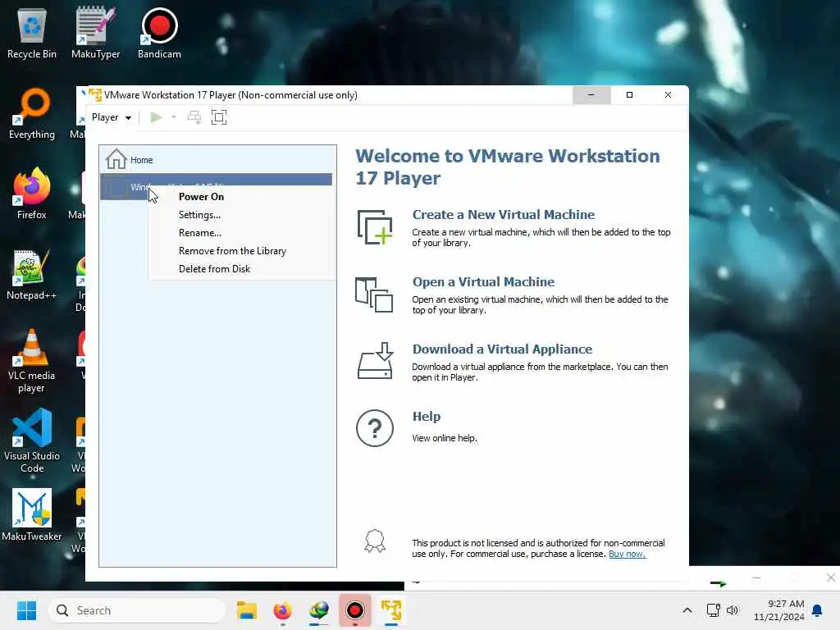The height and width of the screenshot is (630, 840).
Task: Click the Send Ctrl+Alt+Del toolbar icon
Action: [x=194, y=117]
